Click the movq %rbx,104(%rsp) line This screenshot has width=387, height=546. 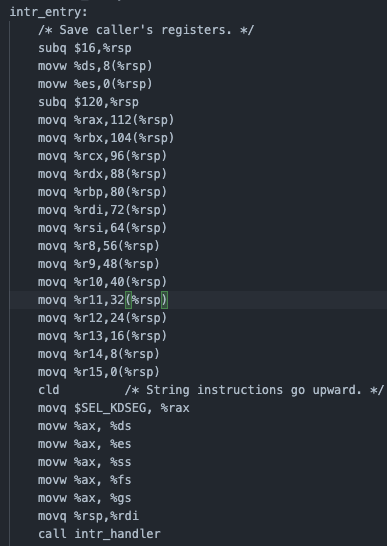pyautogui.click(x=106, y=138)
